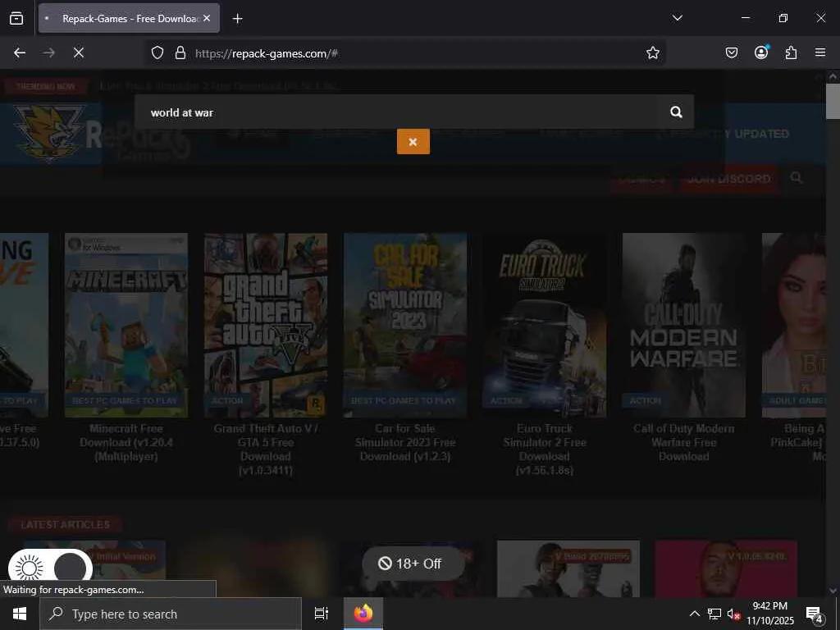Open Car for Sale Simulator 2023 cover

pos(405,325)
